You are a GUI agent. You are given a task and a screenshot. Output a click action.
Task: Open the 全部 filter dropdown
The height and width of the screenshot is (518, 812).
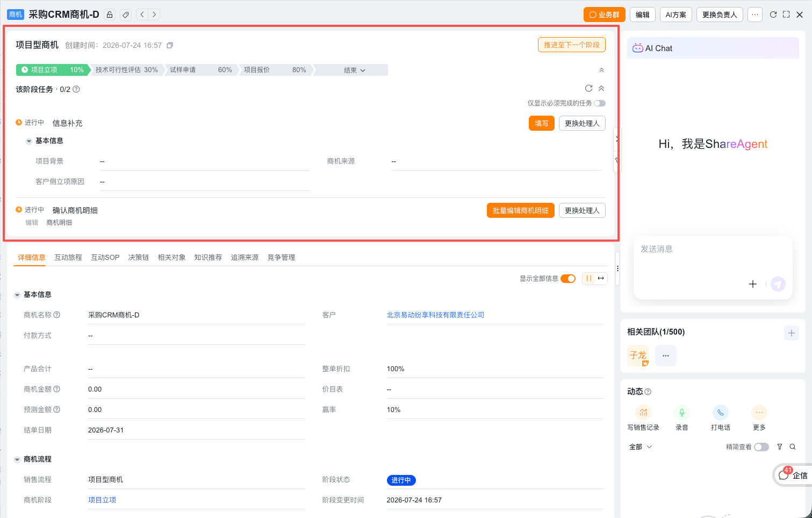click(x=641, y=447)
